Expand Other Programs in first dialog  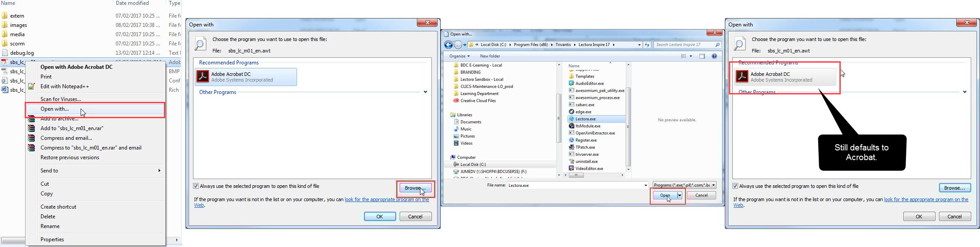pos(425,92)
